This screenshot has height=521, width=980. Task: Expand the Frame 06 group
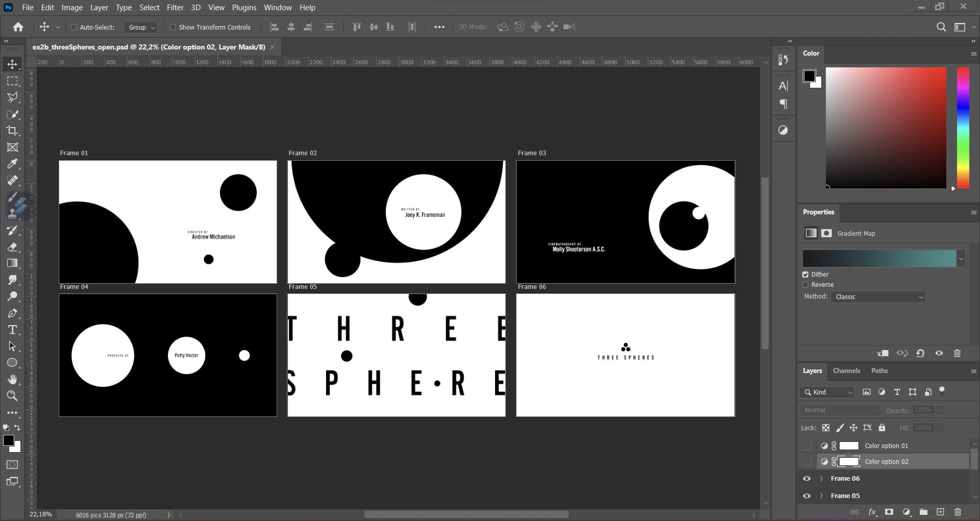pyautogui.click(x=821, y=479)
